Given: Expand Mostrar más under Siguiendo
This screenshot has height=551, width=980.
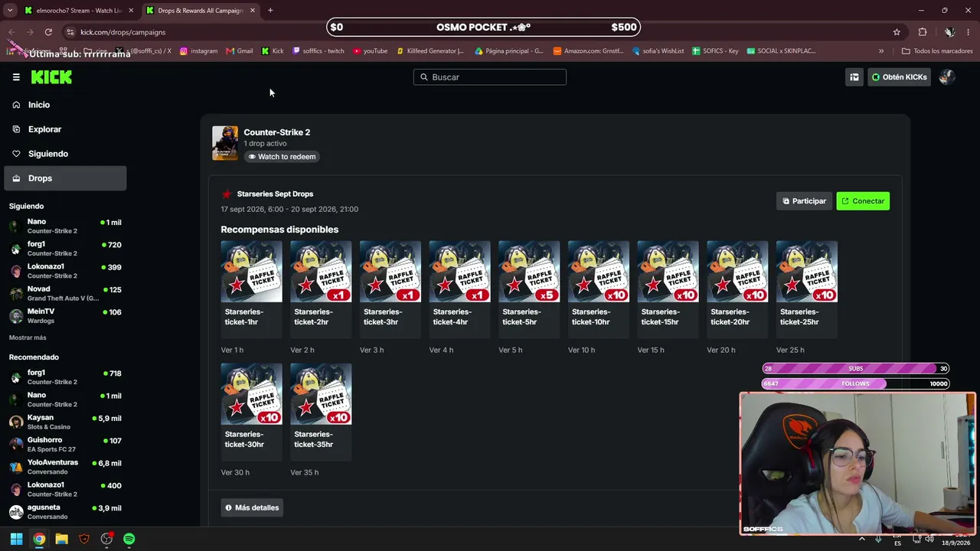Looking at the screenshot, I should point(28,337).
